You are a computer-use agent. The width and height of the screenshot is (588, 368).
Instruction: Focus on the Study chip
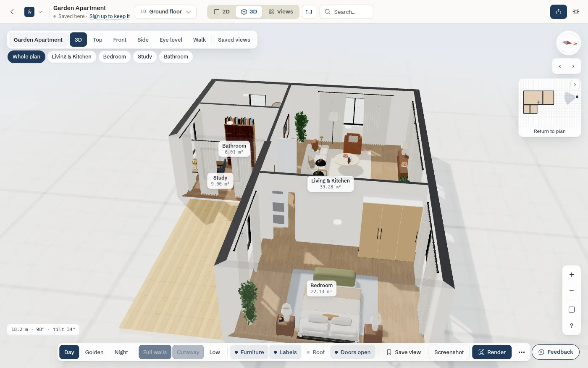click(145, 57)
